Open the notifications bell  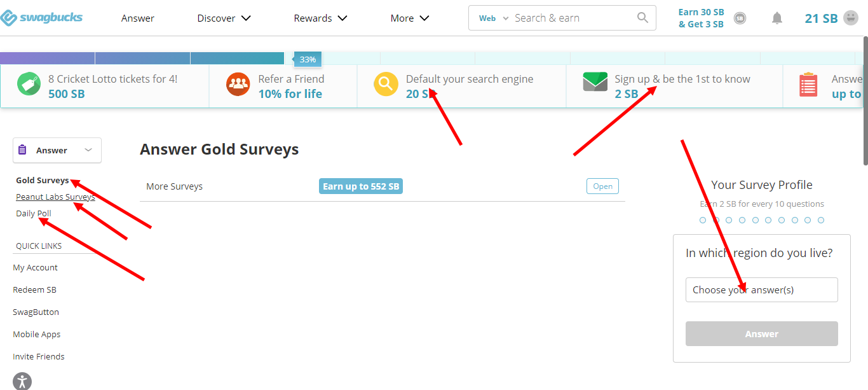click(777, 18)
